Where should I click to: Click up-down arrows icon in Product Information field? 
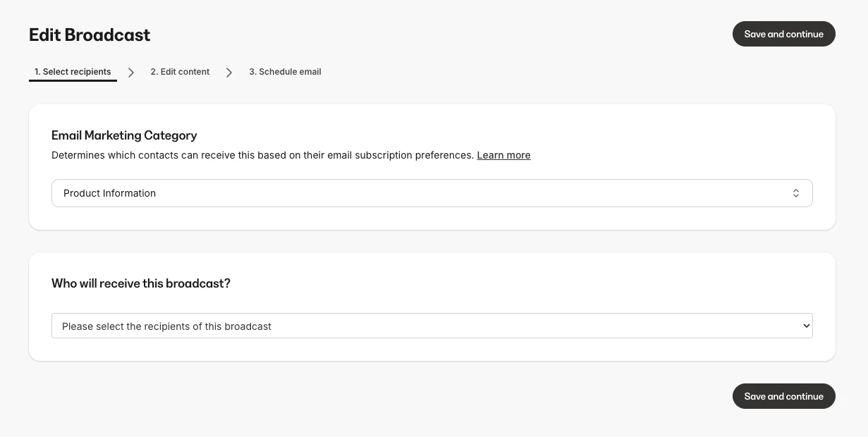point(795,193)
